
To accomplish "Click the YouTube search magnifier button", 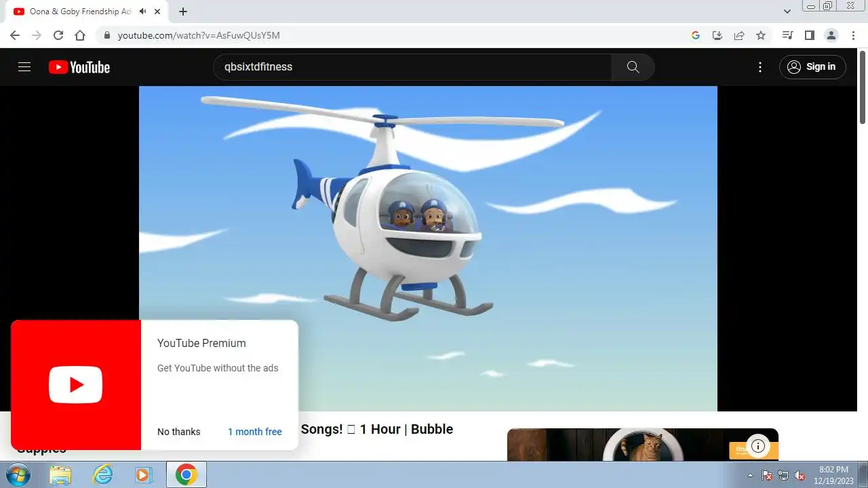I will 633,67.
